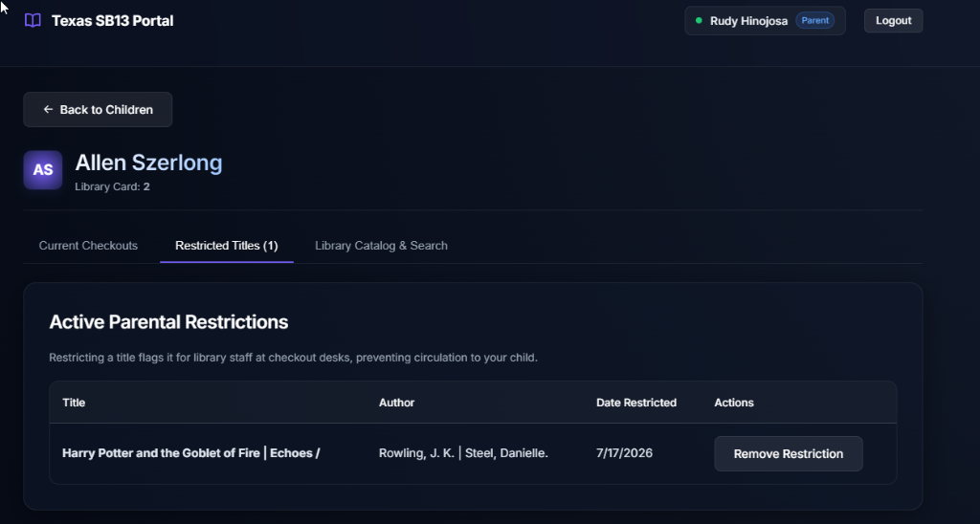Remove restriction on Harry Potter title
The image size is (980, 524).
[789, 454]
